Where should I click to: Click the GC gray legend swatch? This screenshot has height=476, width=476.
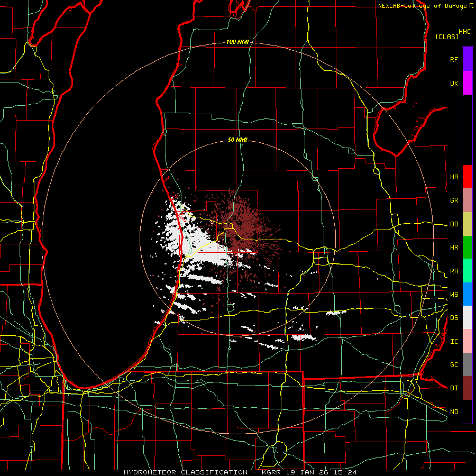coord(467,364)
